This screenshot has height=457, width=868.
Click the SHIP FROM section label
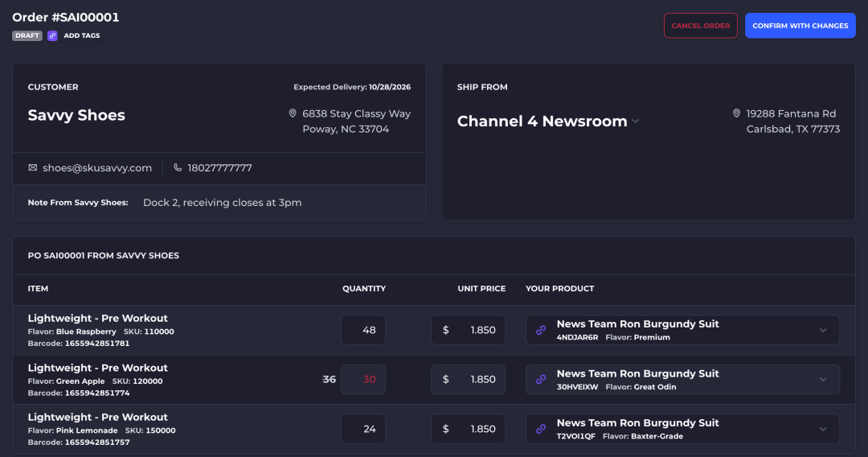(x=482, y=87)
